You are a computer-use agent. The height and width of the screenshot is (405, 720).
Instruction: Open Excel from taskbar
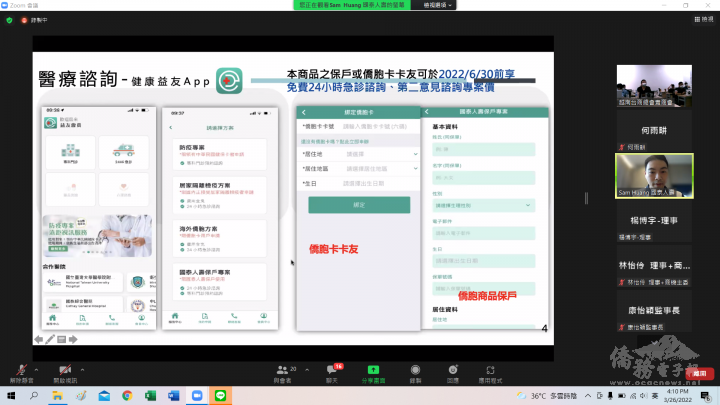pyautogui.click(x=151, y=396)
